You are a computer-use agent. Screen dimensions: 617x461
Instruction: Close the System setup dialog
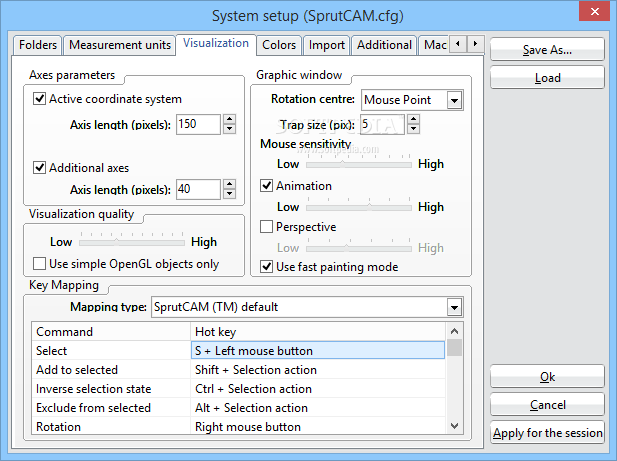point(595,11)
